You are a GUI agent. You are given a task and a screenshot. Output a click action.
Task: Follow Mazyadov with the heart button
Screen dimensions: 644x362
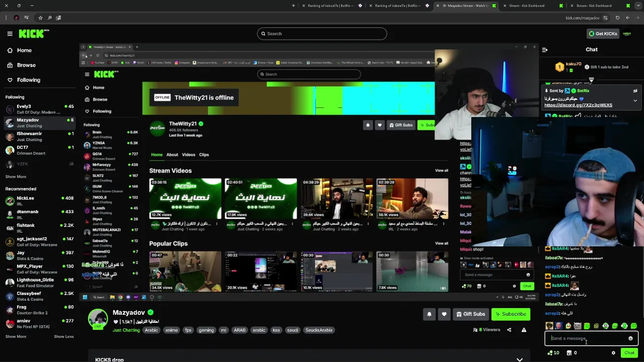pos(444,314)
